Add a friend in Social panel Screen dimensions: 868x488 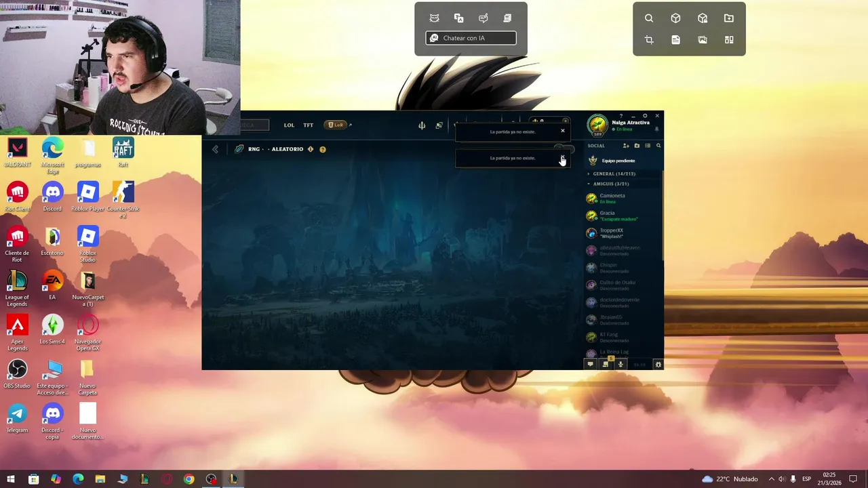tap(626, 146)
